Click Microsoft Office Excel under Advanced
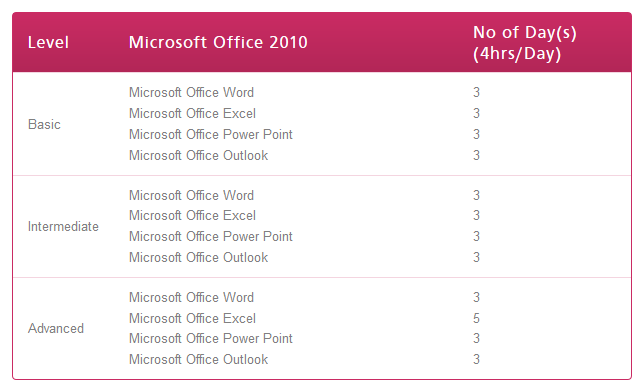The image size is (636, 389). pyautogui.click(x=192, y=318)
